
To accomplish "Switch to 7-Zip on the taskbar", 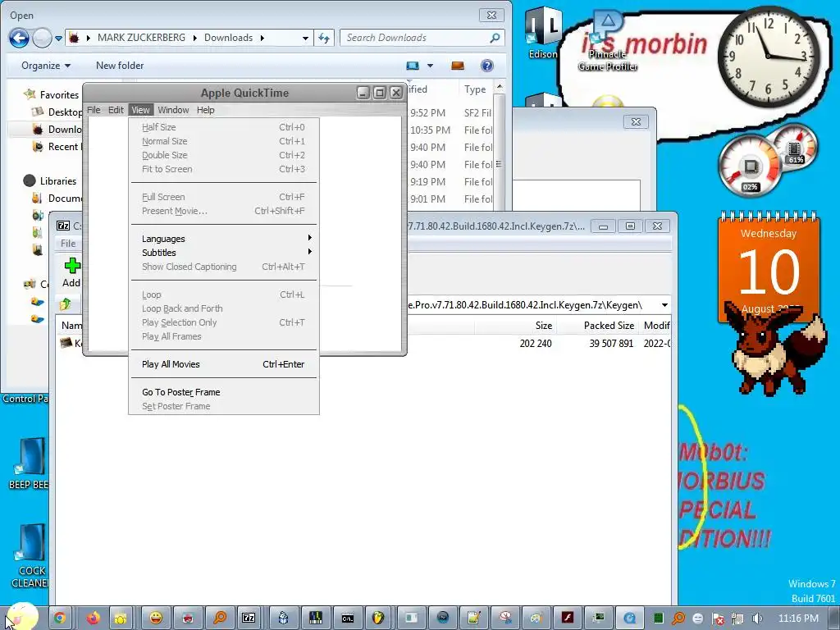I will pyautogui.click(x=249, y=618).
